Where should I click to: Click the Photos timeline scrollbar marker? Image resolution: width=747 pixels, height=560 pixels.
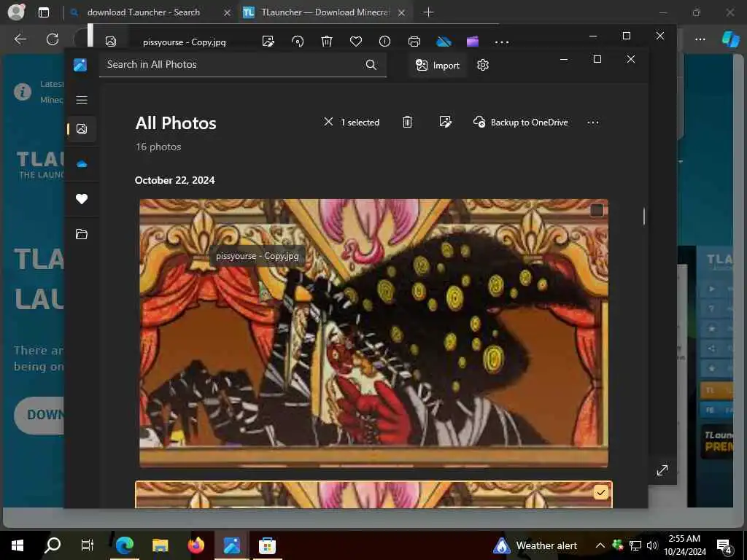coord(644,216)
